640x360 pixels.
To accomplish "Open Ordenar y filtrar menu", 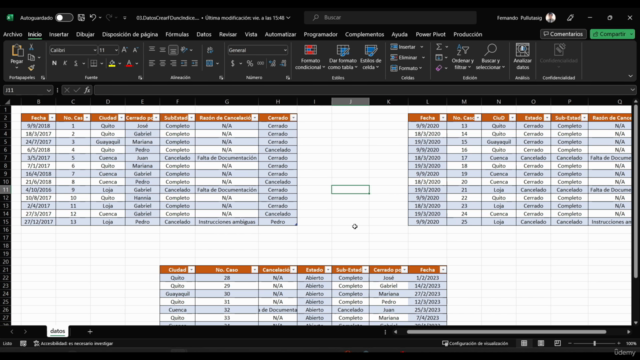I will (462, 57).
